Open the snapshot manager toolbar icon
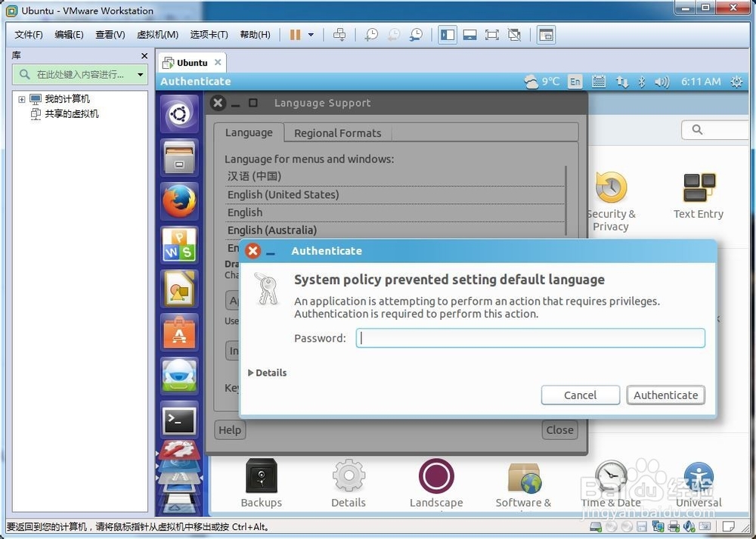Image resolution: width=756 pixels, height=539 pixels. [x=416, y=35]
